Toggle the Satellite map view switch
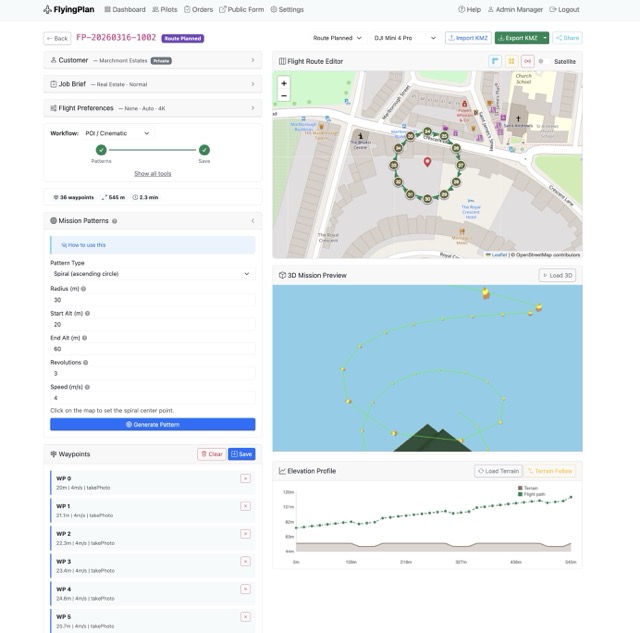This screenshot has width=640, height=633. point(542,61)
